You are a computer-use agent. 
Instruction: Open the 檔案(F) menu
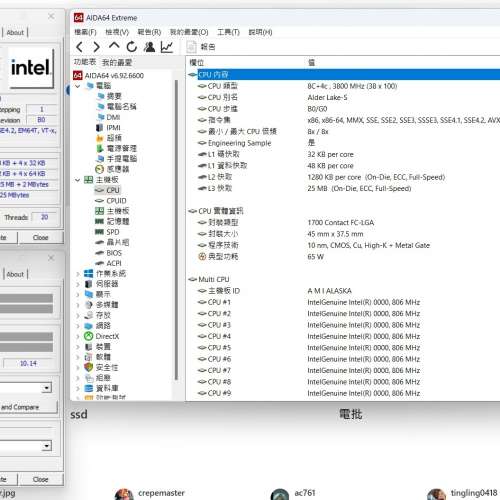85,32
